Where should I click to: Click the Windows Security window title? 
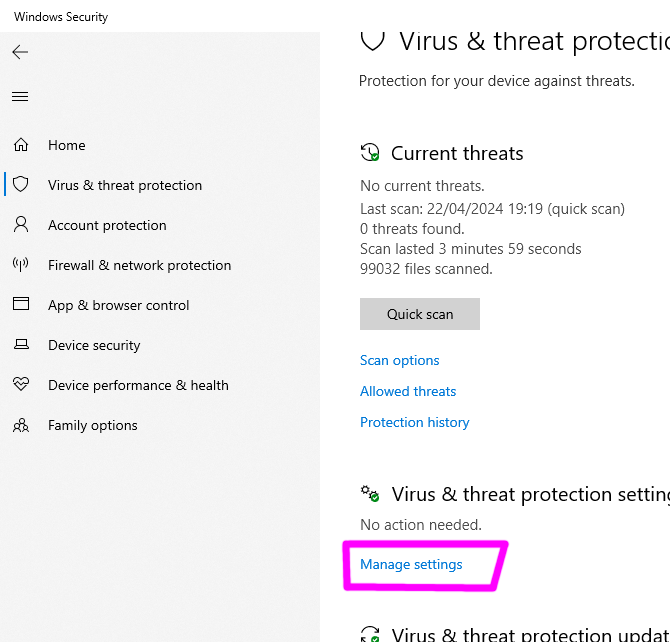pos(61,17)
